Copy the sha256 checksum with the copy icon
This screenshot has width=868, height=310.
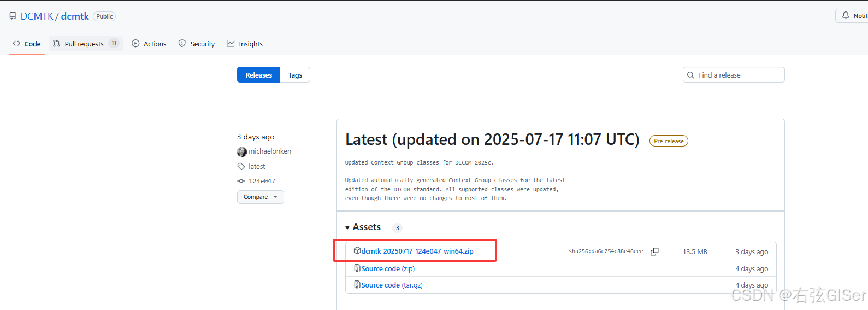(654, 251)
